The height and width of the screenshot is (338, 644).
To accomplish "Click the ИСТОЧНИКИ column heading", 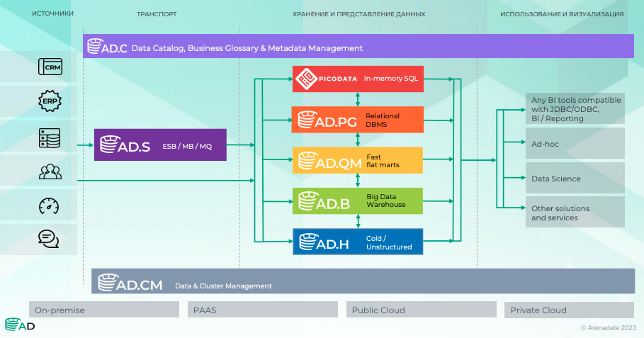I will [52, 13].
